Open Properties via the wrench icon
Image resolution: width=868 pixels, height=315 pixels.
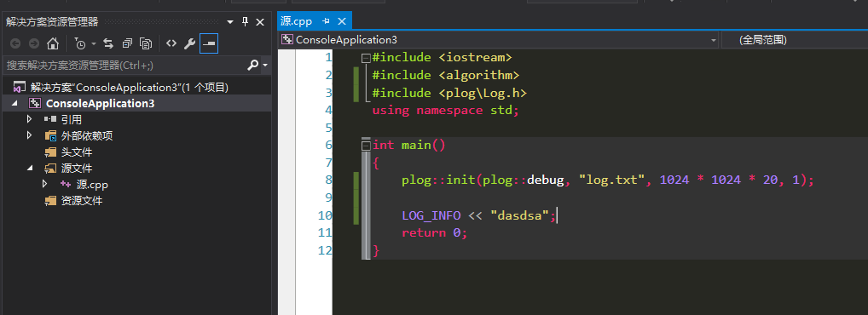coord(190,43)
